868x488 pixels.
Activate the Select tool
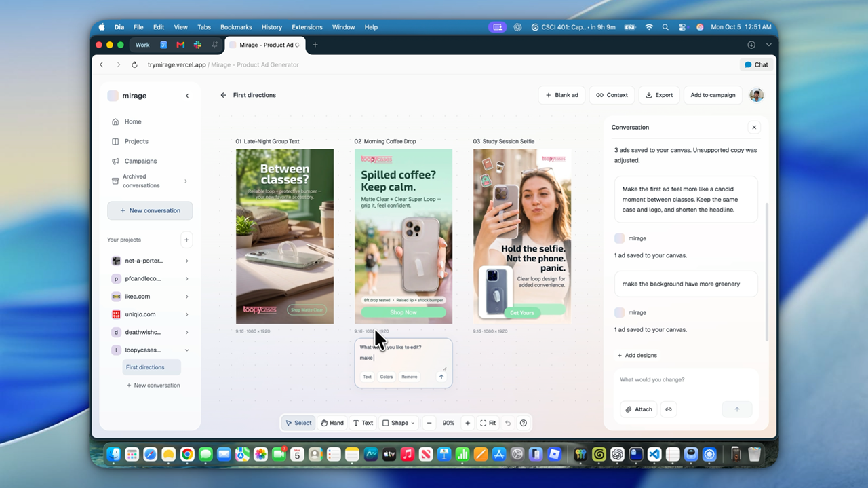298,423
